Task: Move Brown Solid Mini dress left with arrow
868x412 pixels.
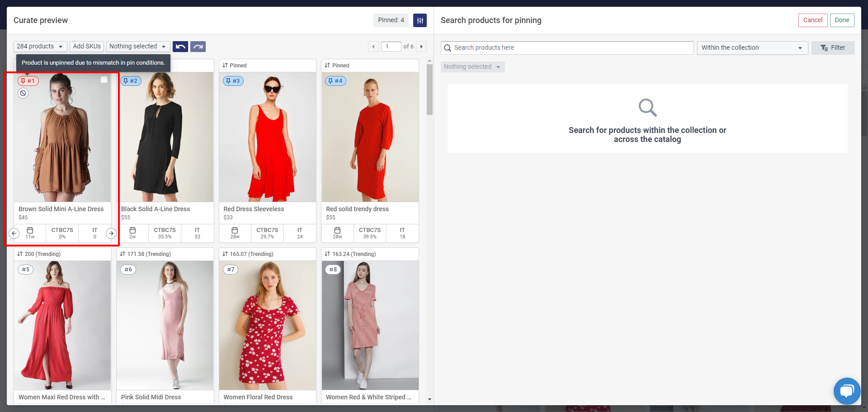Action: (14, 233)
